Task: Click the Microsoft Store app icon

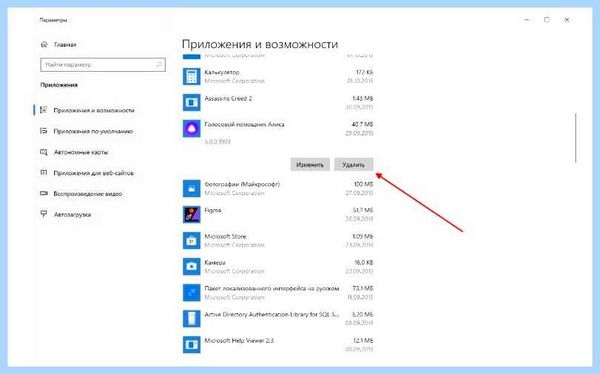Action: [191, 240]
